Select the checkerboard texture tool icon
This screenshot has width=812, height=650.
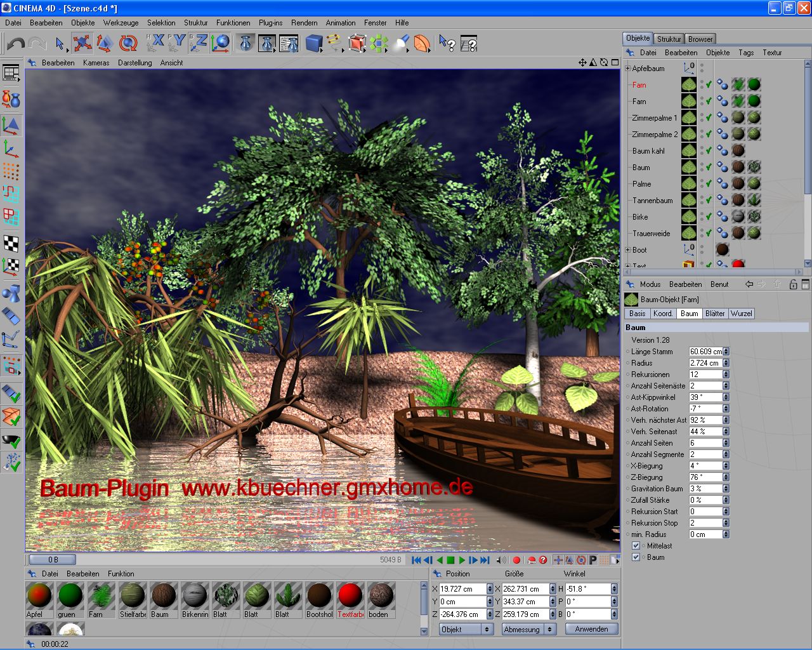click(x=11, y=242)
